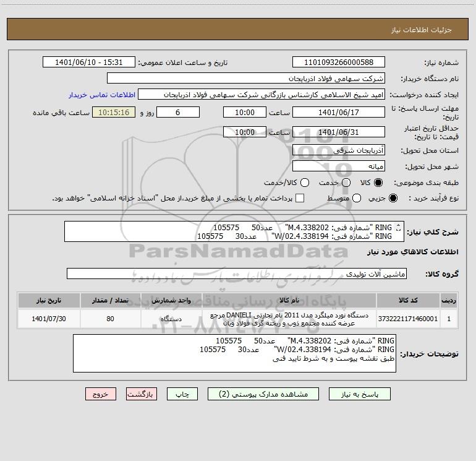This screenshot has width=476, height=461.
Task: Select the متوسط purchase type radio
Action: 357,198
